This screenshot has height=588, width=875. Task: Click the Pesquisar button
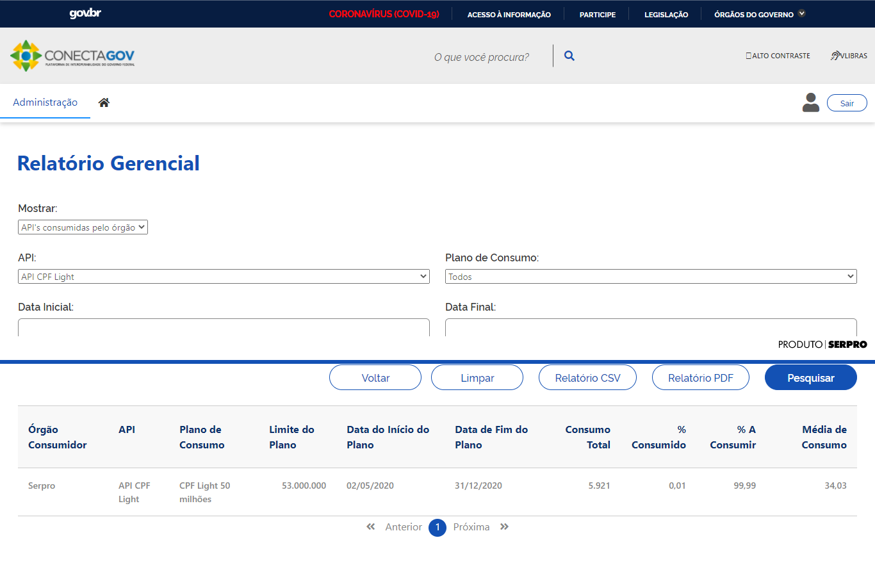pos(810,377)
